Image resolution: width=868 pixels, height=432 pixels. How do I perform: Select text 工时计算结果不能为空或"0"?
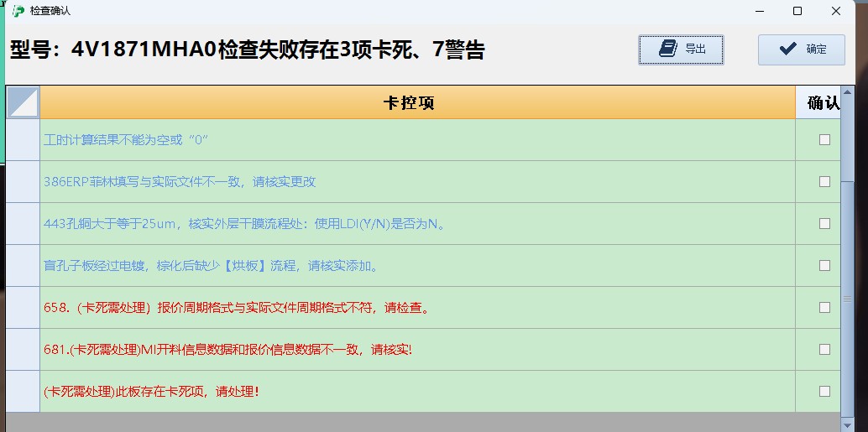click(126, 140)
